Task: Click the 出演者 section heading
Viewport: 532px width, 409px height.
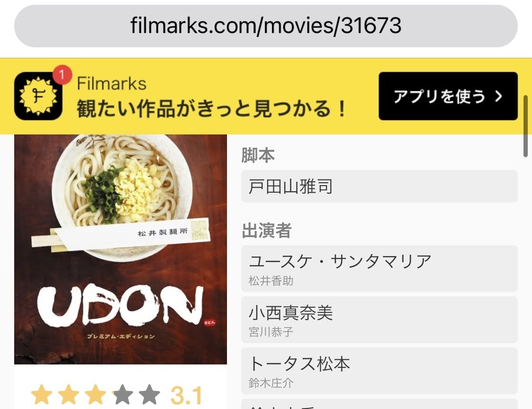Action: coord(267,231)
